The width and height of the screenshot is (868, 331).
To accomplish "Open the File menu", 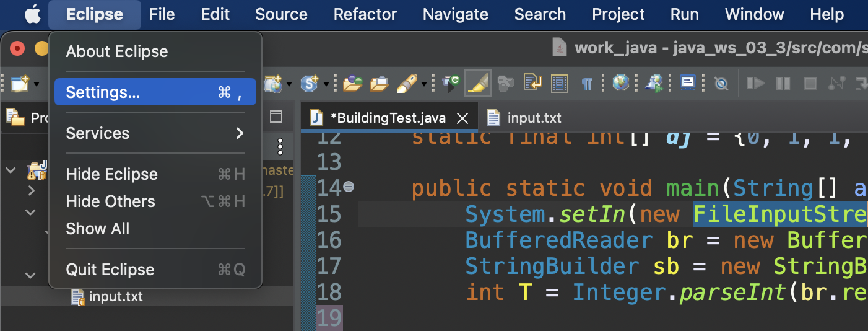I will pos(162,14).
